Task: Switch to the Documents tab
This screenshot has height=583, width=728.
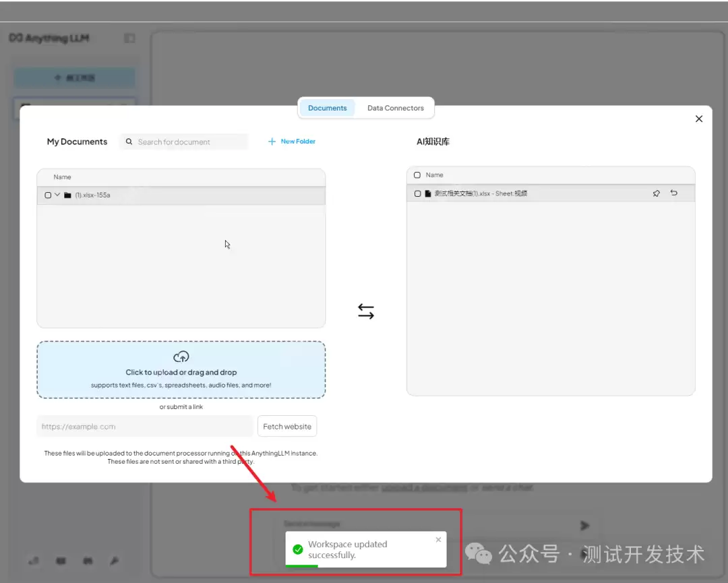Action: [x=327, y=108]
